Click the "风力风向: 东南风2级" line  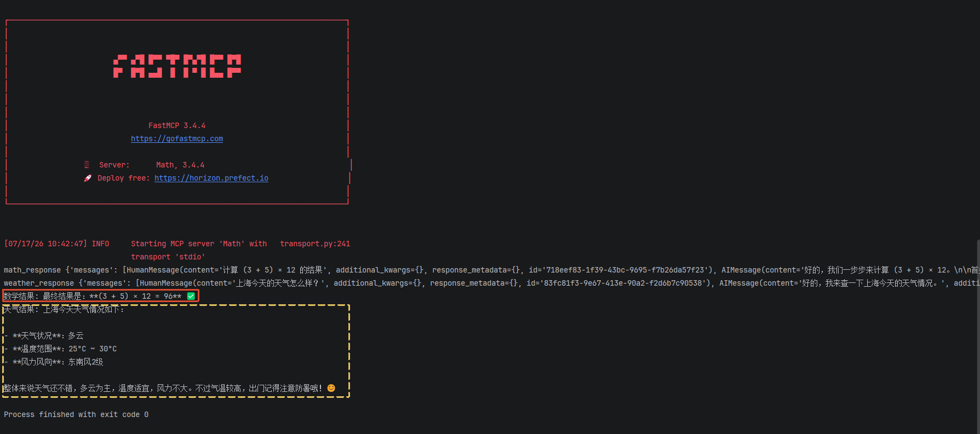[x=54, y=362]
